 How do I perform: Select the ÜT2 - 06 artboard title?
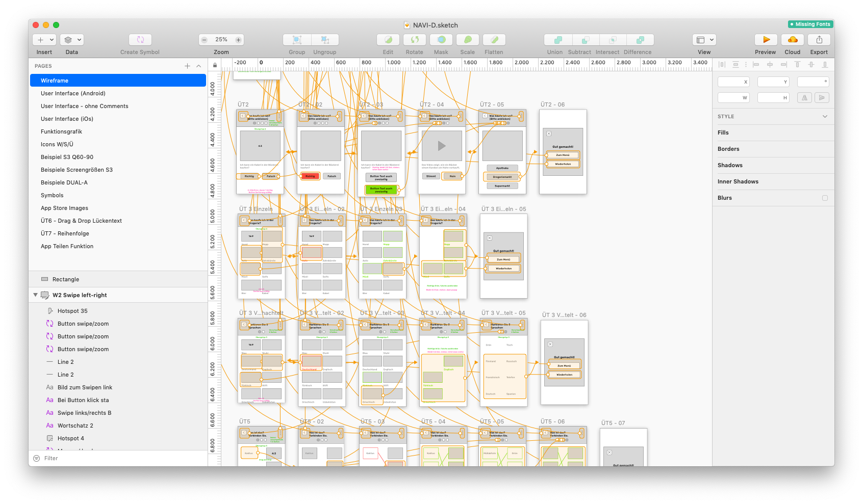pos(552,104)
